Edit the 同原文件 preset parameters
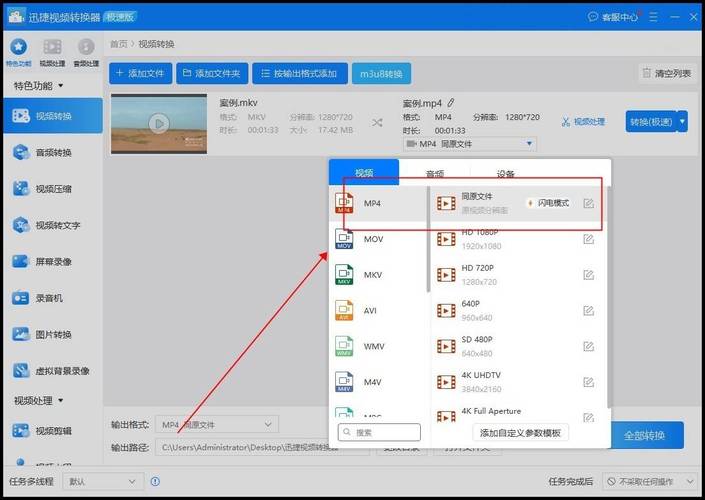 pyautogui.click(x=588, y=204)
